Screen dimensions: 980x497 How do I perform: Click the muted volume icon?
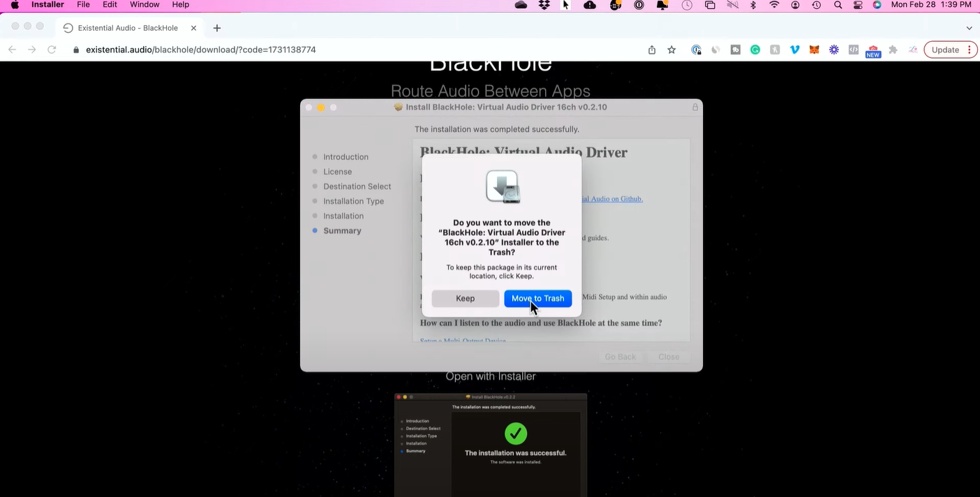tap(732, 5)
